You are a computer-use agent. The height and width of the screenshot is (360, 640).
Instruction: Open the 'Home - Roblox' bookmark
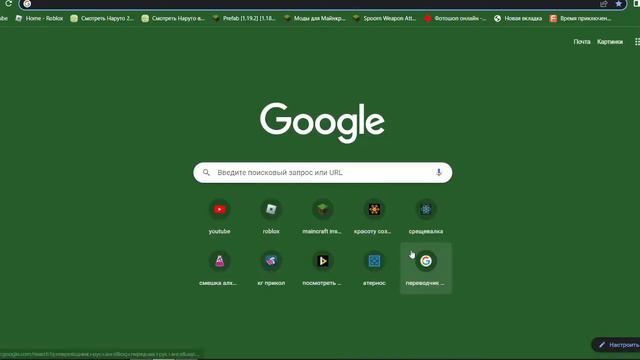click(39, 18)
